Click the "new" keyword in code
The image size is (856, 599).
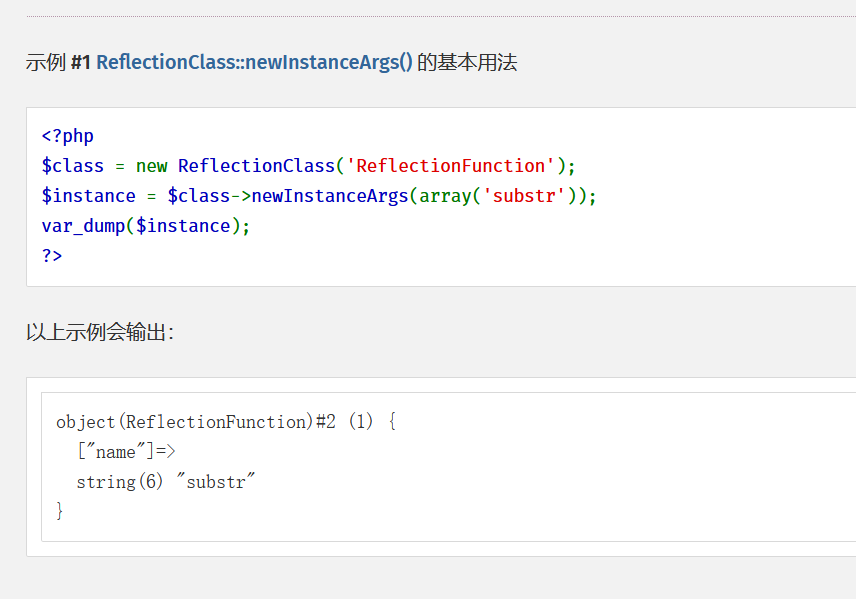pyautogui.click(x=151, y=166)
